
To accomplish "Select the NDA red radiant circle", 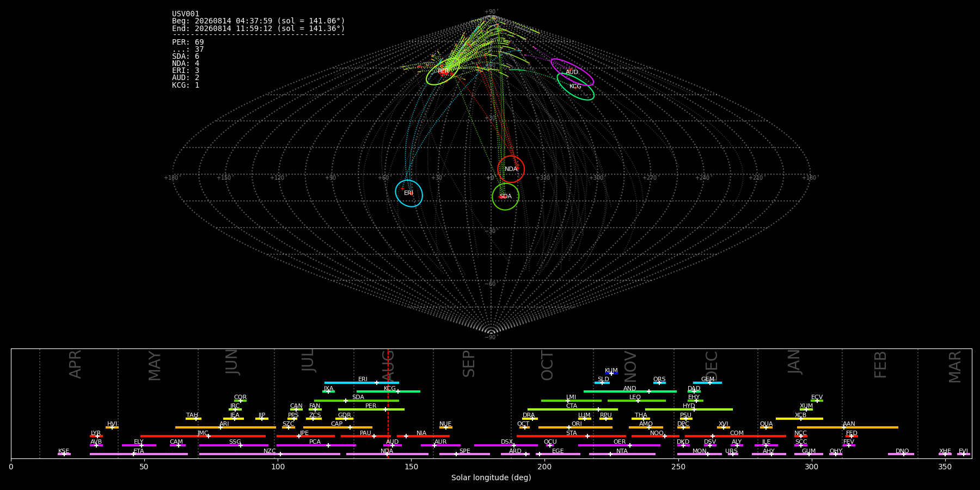I will [x=511, y=169].
